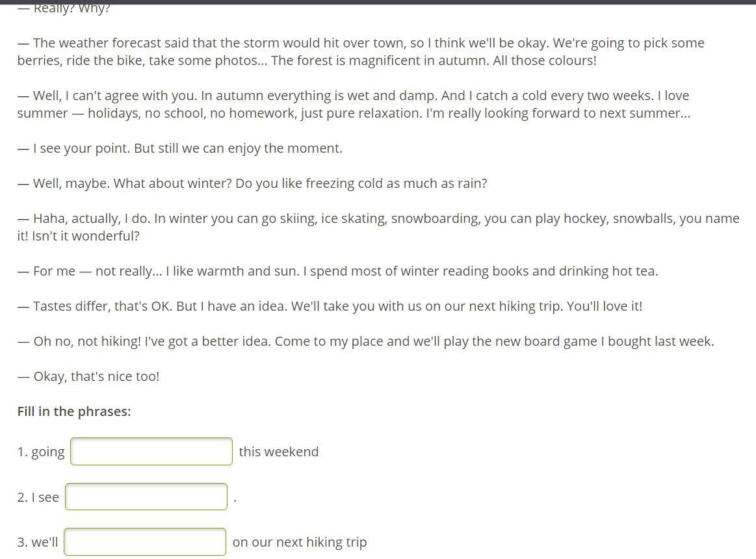The image size is (756, 559).
Task: Click the input field after "1. going"
Action: click(151, 452)
